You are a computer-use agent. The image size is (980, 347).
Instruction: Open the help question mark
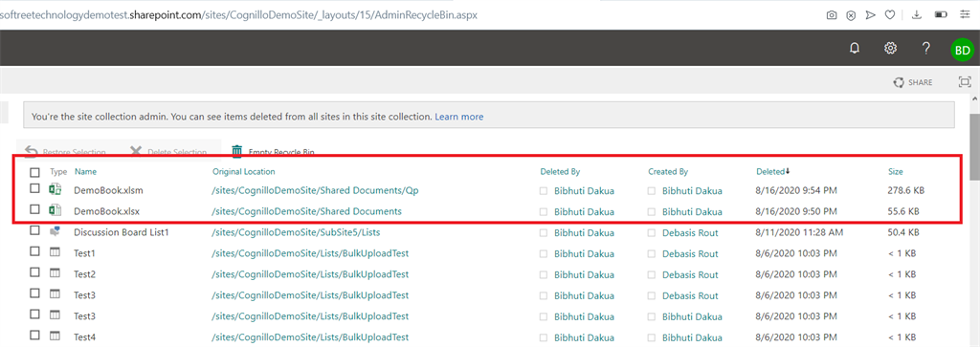926,48
